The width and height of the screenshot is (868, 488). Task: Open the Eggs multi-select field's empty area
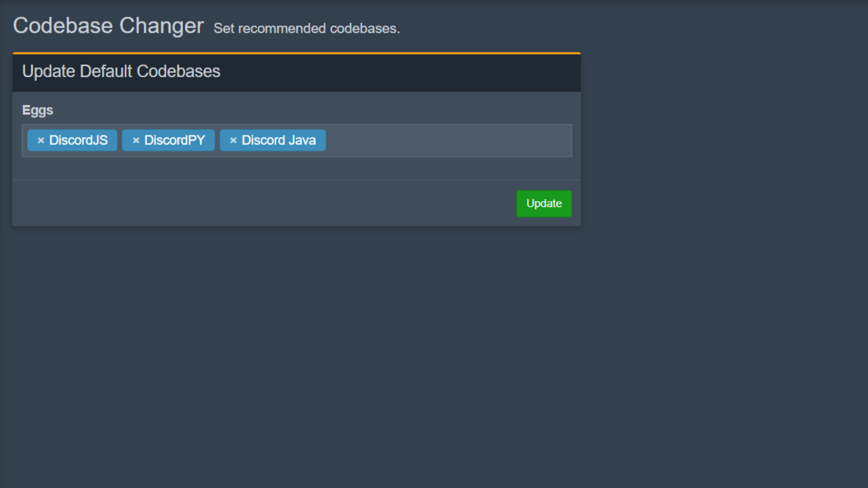coord(448,141)
